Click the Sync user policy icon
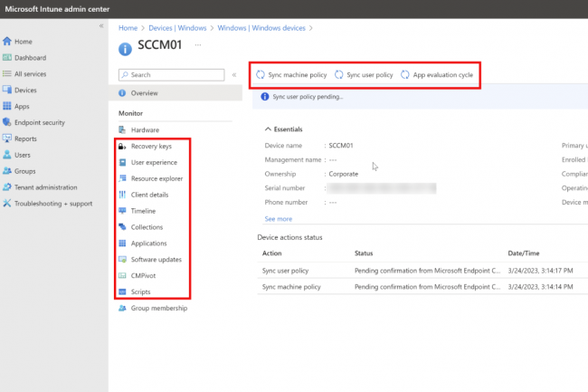Image resolution: width=588 pixels, height=392 pixels. tap(339, 75)
